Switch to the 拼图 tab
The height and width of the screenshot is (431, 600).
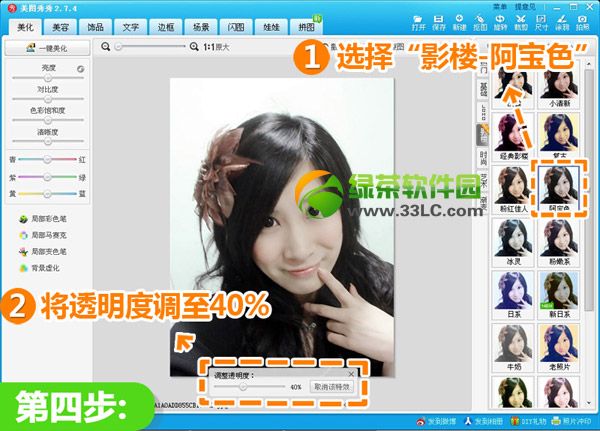pyautogui.click(x=306, y=27)
